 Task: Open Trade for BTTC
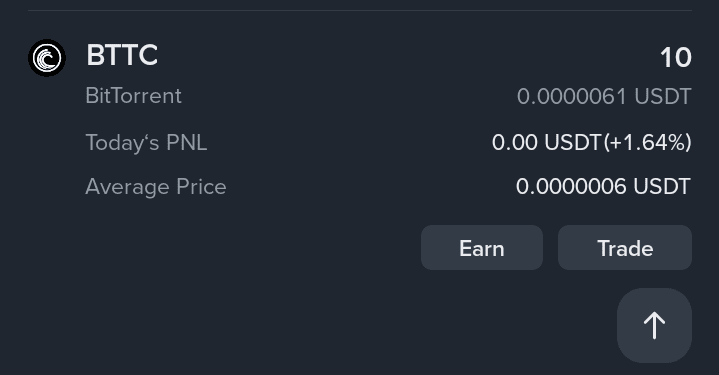coord(625,248)
